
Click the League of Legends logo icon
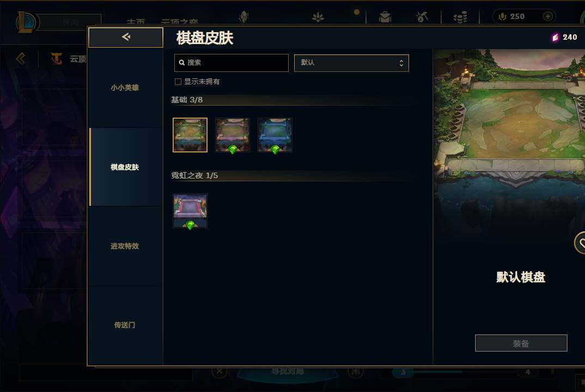coord(26,22)
